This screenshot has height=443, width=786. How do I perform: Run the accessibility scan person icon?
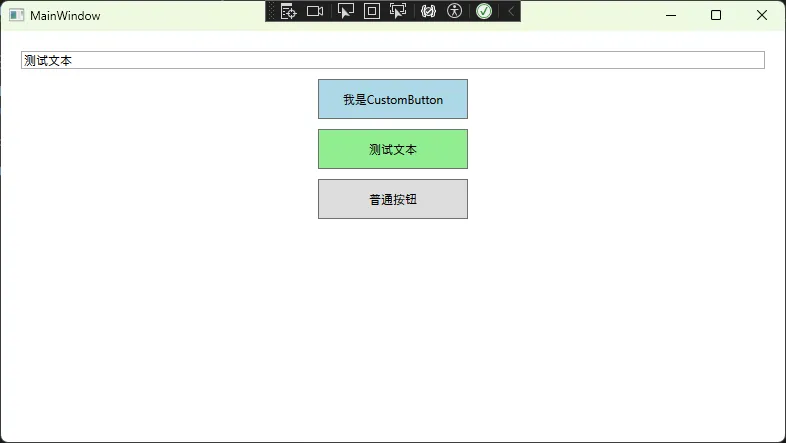(455, 11)
